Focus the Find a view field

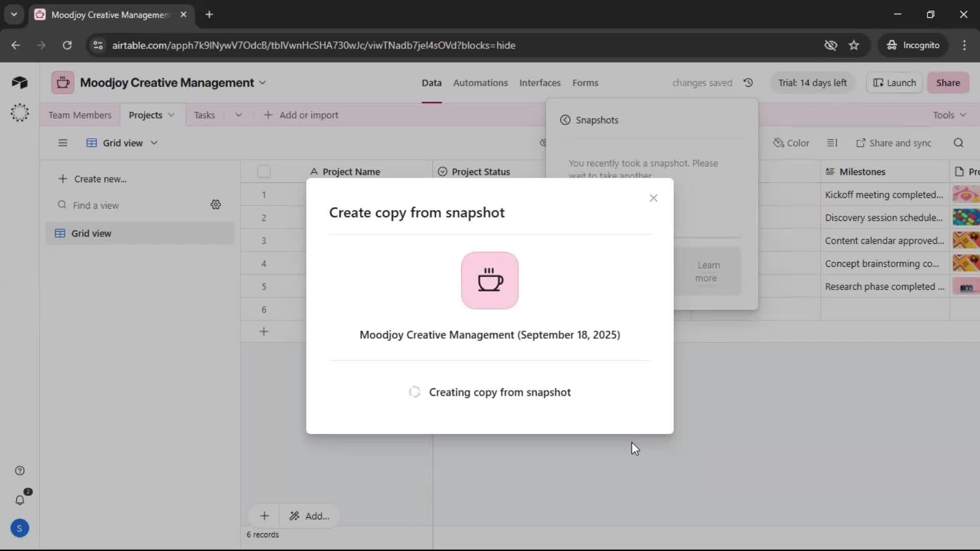(130, 205)
